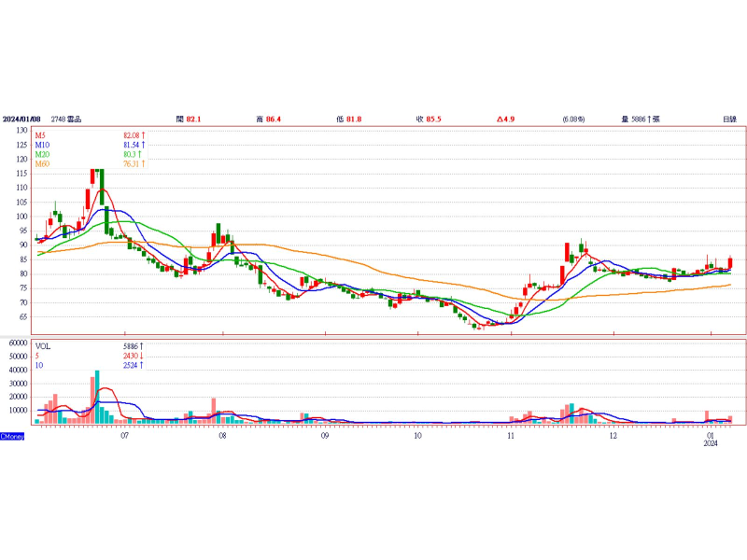This screenshot has height=560, width=747.
Task: Click the latest red candlestick at right edge
Action: [x=730, y=263]
